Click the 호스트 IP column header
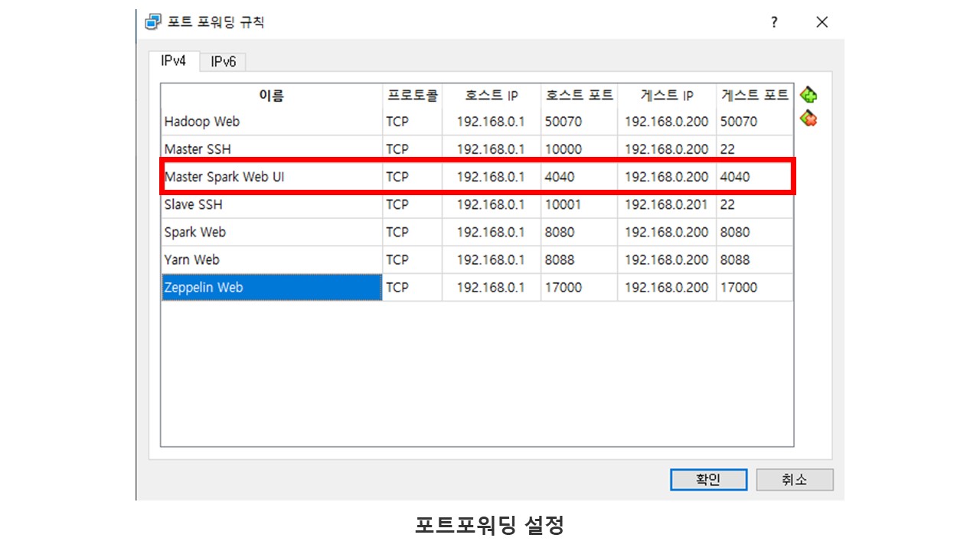980x551 pixels. pos(492,96)
